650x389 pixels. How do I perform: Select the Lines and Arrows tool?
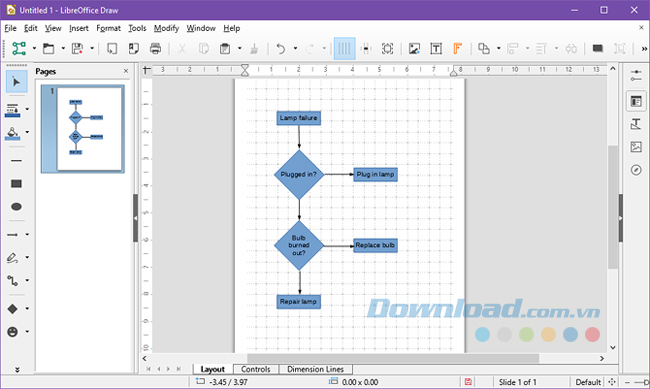pyautogui.click(x=12, y=235)
